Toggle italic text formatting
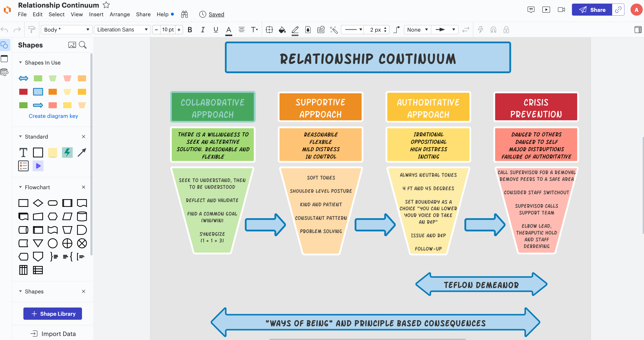 pos(203,30)
